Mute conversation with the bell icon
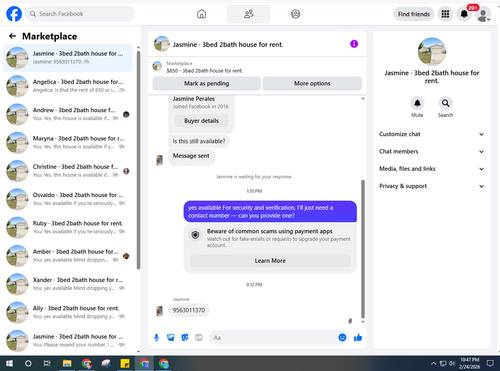This screenshot has height=371, width=500. tap(417, 103)
